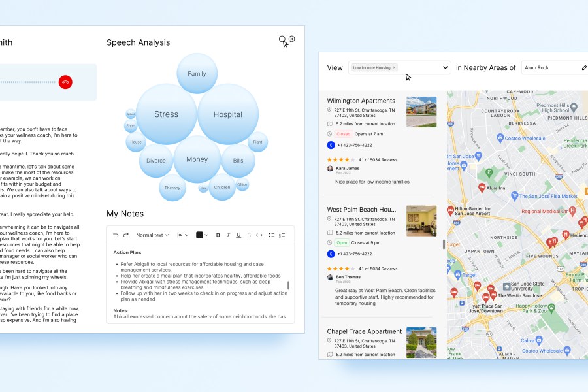Select the Stress bubble in Speech Analysis
The width and height of the screenshot is (588, 392).
tap(166, 114)
